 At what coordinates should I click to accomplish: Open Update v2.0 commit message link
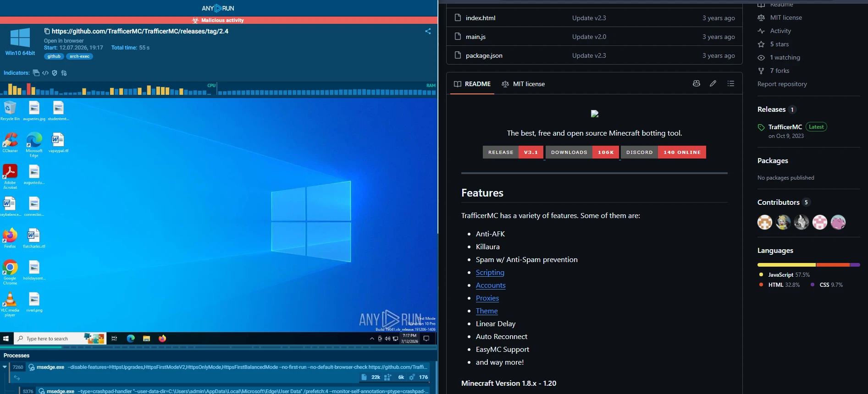(589, 37)
